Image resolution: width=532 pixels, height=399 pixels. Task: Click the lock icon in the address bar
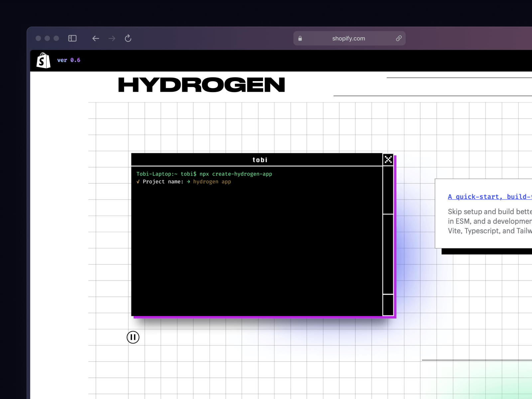[x=300, y=39]
